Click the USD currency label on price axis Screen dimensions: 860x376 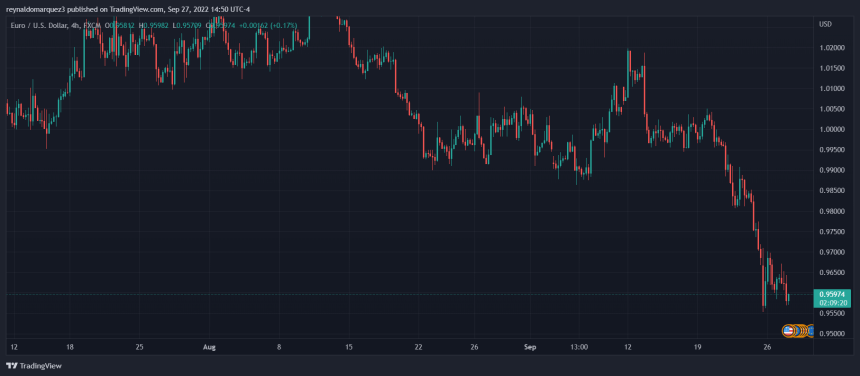tap(825, 24)
